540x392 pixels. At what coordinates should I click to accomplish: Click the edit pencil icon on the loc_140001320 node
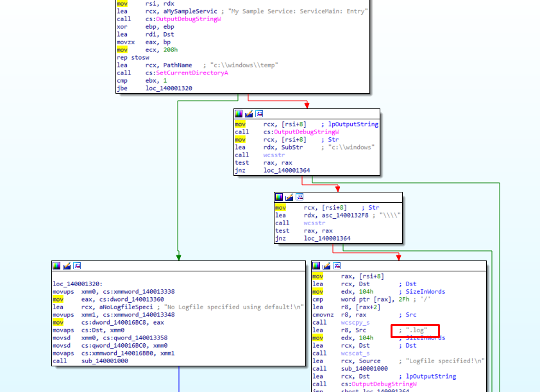coord(67,265)
